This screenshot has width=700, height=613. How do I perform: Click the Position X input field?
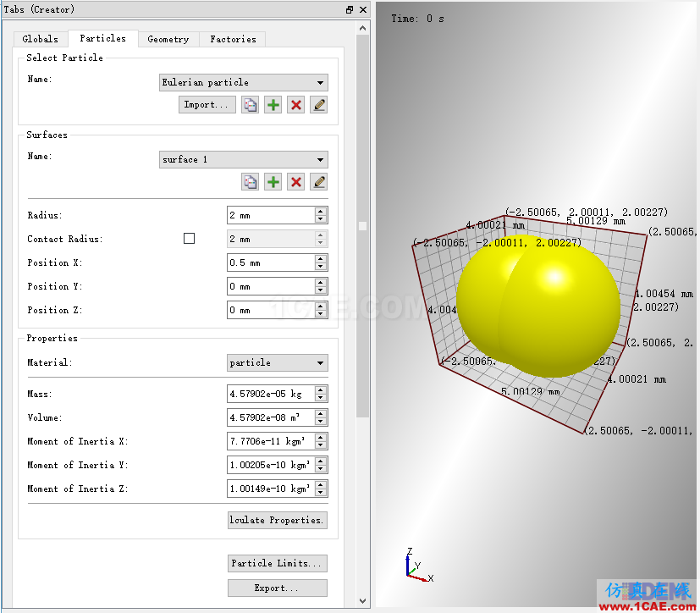[x=271, y=262]
